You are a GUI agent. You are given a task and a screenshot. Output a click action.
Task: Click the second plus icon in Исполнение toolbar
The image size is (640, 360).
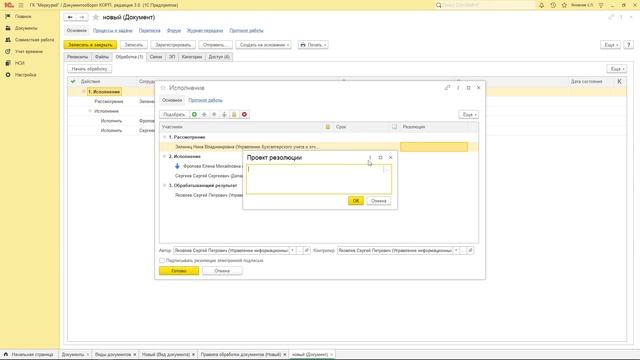click(x=204, y=115)
